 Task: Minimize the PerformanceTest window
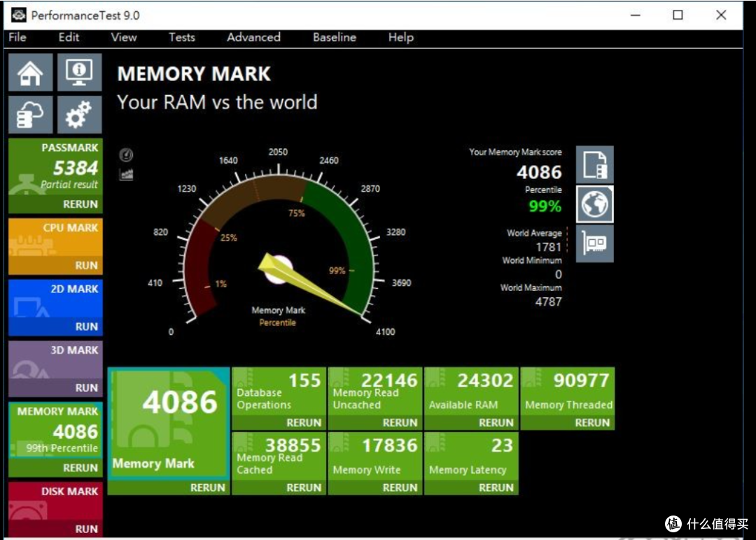click(636, 15)
